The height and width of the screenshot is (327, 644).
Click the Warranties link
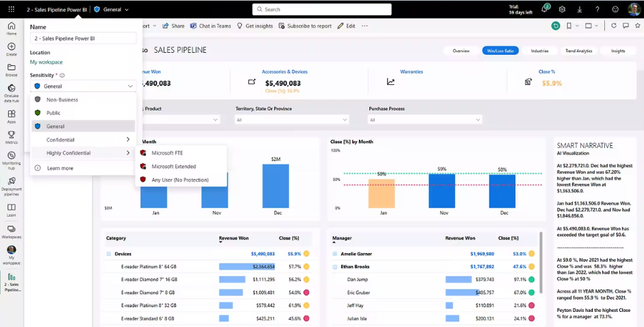412,71
